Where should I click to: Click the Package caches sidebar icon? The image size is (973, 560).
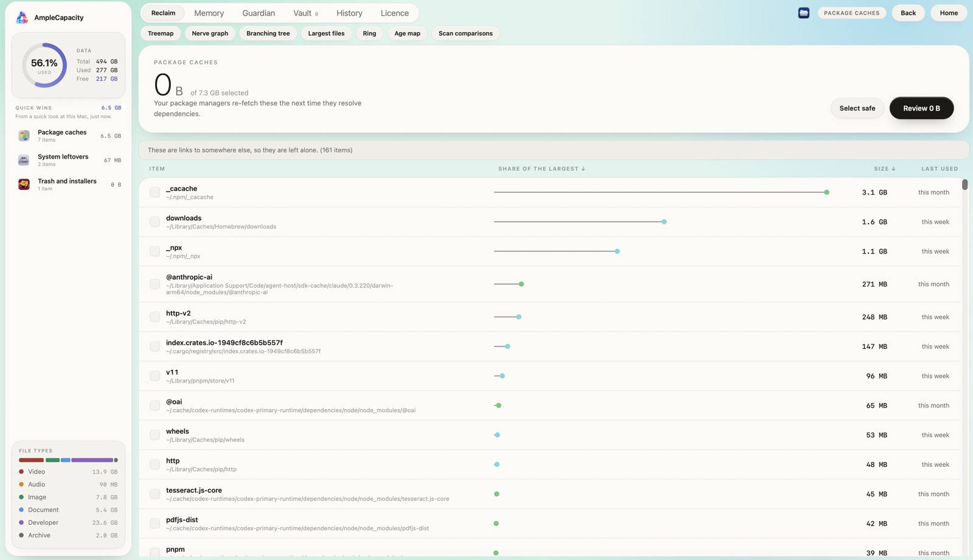[x=24, y=136]
